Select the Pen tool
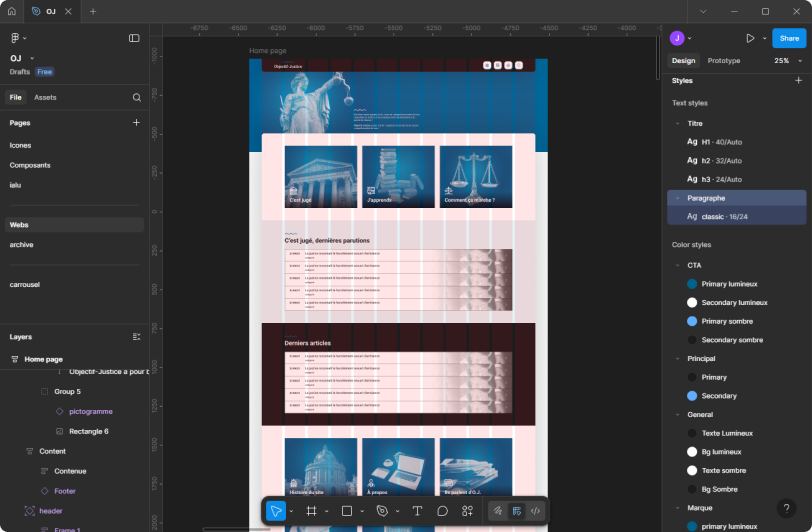812x532 pixels. 382,511
